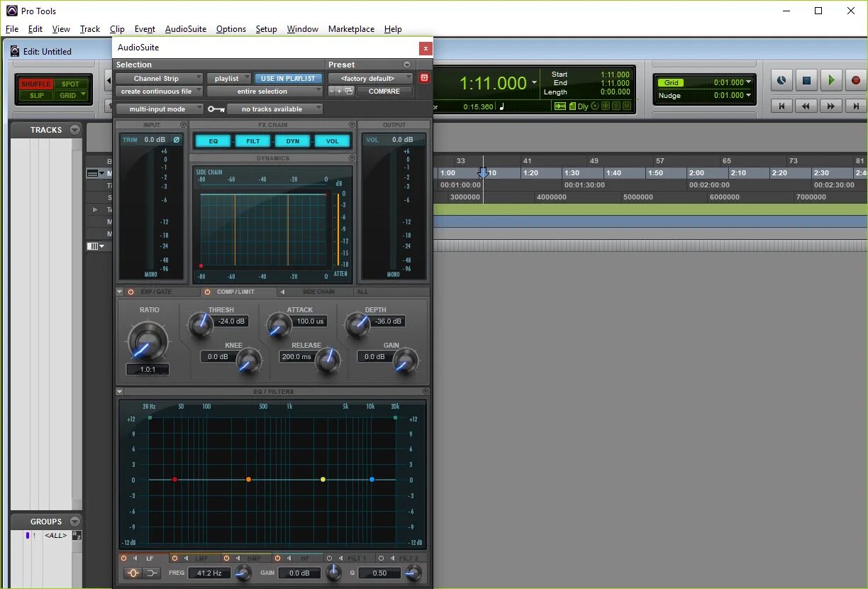Click the Stop transport button
The width and height of the screenshot is (868, 589).
coord(806,81)
